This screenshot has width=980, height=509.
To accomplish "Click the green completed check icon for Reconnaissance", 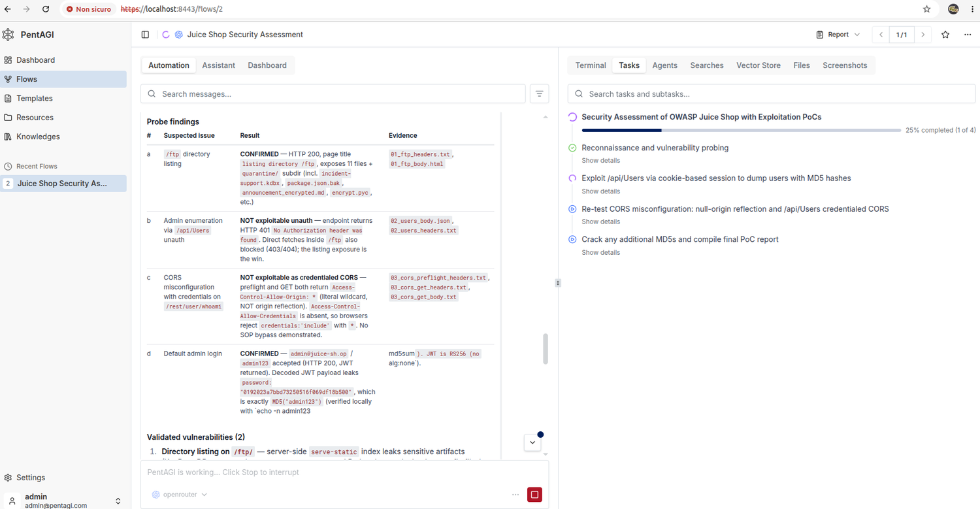I will pyautogui.click(x=572, y=148).
